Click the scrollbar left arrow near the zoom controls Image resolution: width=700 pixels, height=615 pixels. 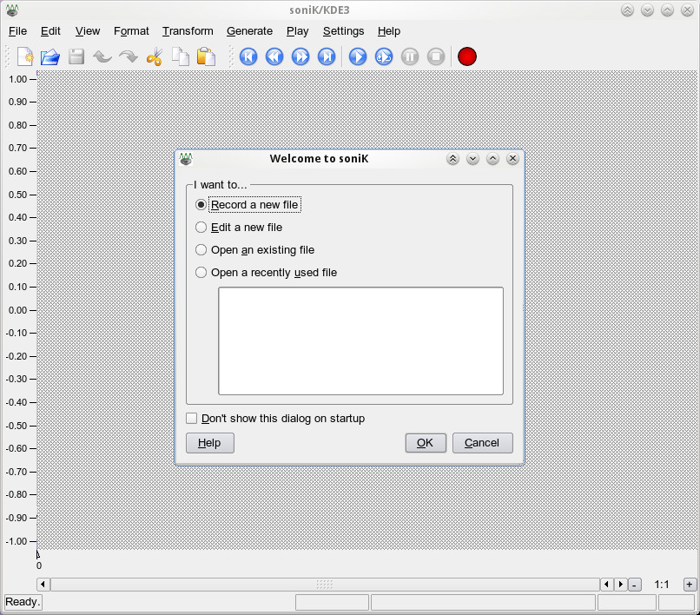tap(606, 585)
